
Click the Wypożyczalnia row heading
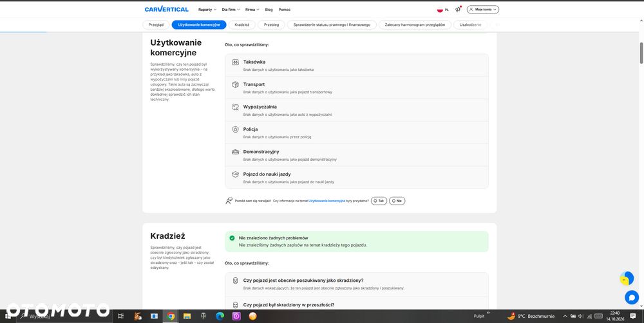pos(260,107)
